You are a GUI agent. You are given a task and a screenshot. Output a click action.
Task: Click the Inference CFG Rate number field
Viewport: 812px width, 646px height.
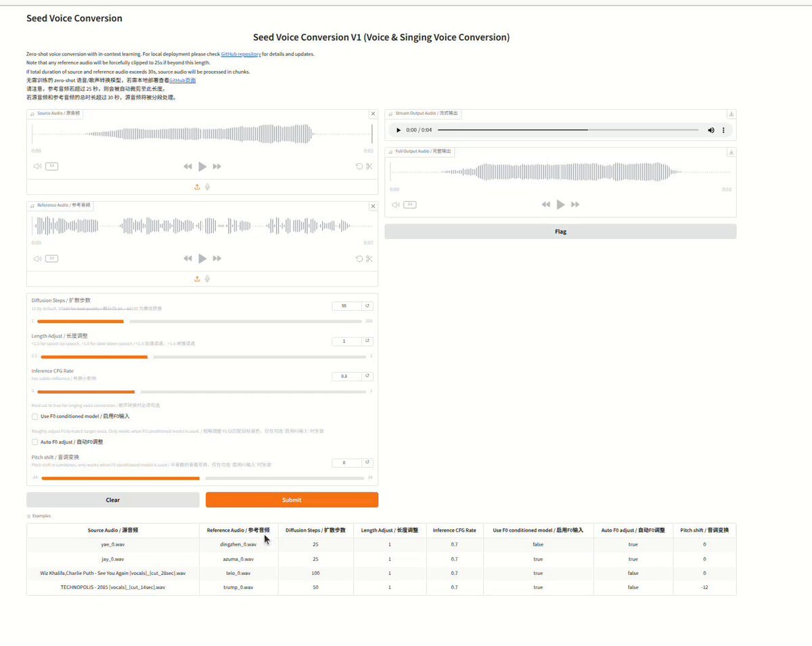[x=346, y=376]
